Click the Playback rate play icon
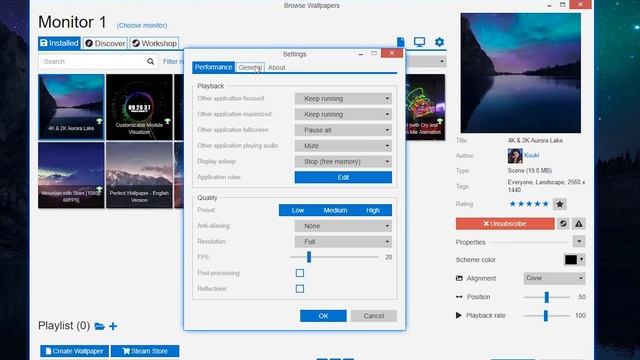Viewport: 640px width, 360px height. pyautogui.click(x=459, y=316)
